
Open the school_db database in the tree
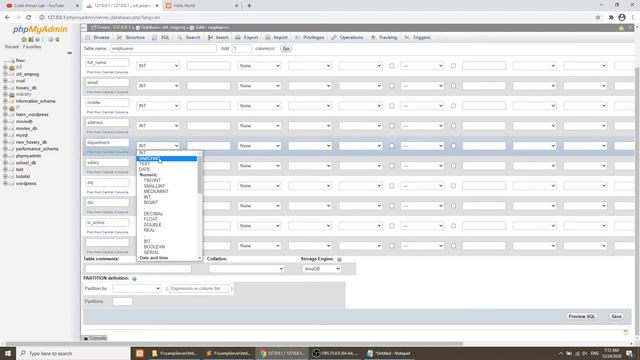tap(26, 163)
